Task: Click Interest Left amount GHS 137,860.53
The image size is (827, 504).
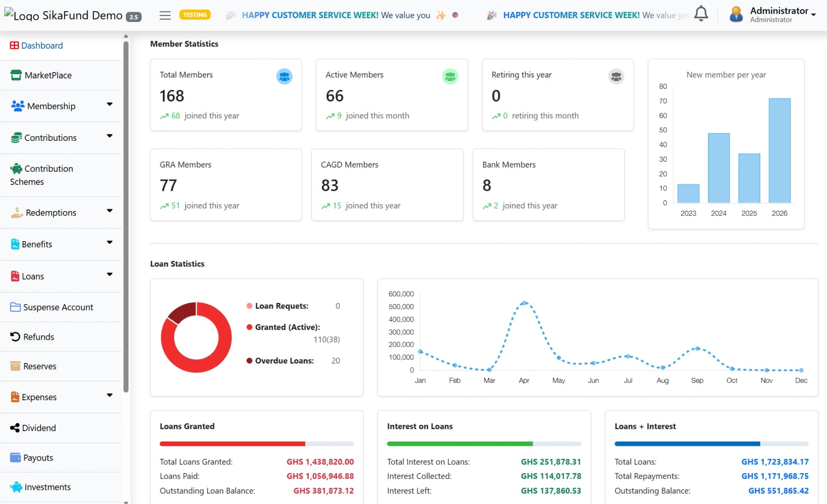Action: click(551, 491)
